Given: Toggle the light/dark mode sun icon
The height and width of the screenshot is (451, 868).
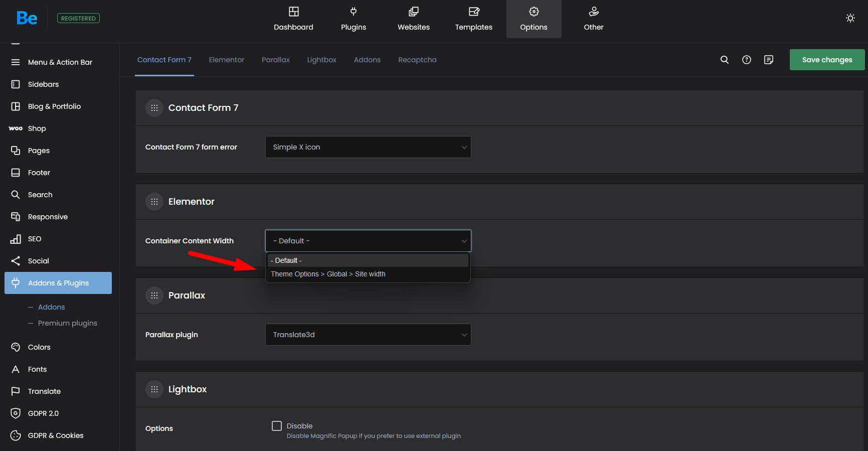Looking at the screenshot, I should 850,18.
